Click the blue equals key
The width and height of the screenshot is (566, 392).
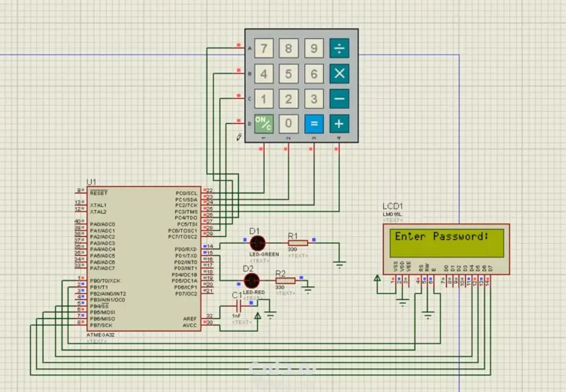point(314,124)
